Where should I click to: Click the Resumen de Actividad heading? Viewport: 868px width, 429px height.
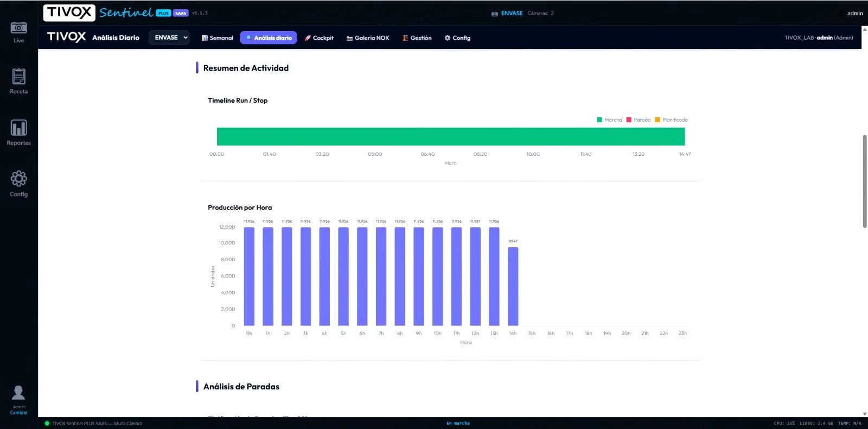tap(246, 68)
